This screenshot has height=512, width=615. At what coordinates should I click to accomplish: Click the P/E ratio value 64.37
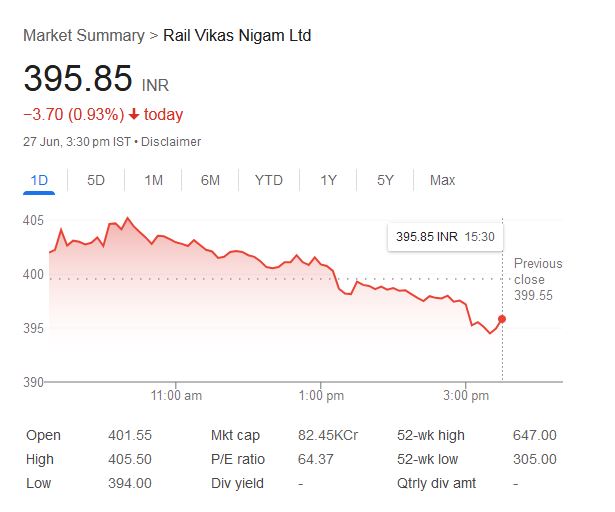tap(318, 459)
